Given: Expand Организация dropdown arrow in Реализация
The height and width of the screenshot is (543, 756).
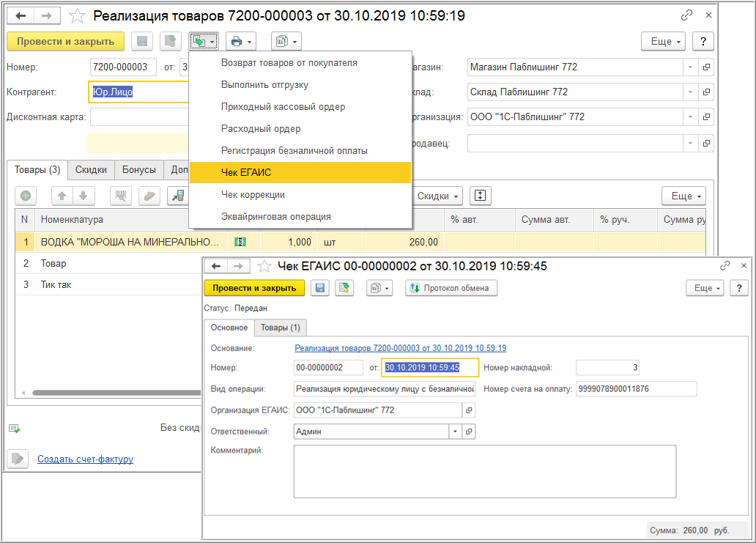Looking at the screenshot, I should click(690, 117).
